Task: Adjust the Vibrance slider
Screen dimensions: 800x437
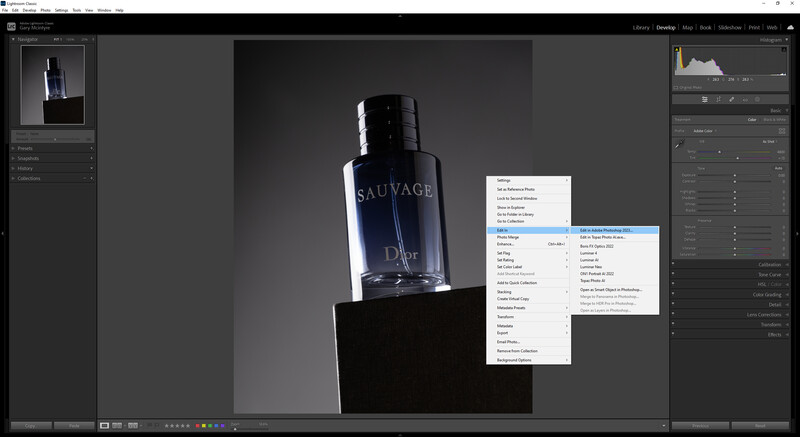Action: 735,248
